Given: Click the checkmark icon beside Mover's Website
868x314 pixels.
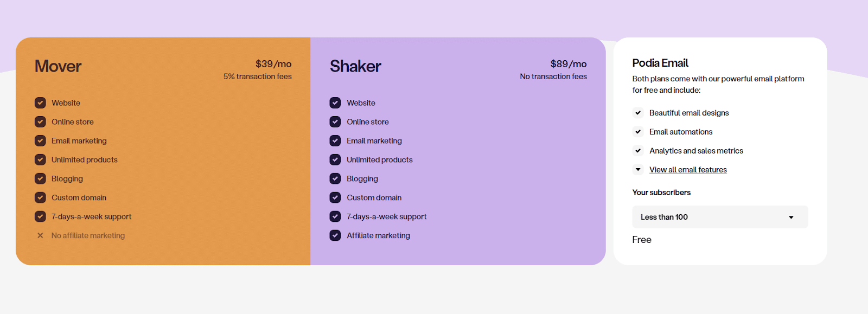Looking at the screenshot, I should pos(40,103).
